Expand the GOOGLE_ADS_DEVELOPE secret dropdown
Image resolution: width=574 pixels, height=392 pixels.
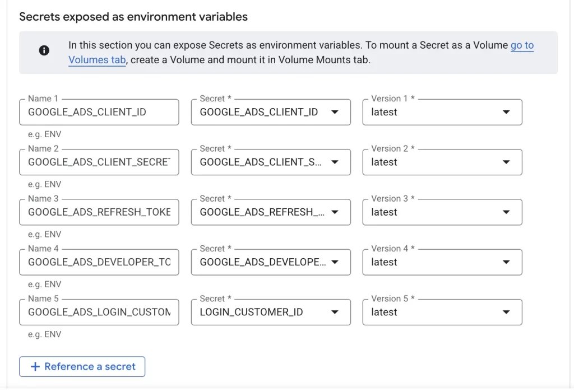click(x=271, y=262)
